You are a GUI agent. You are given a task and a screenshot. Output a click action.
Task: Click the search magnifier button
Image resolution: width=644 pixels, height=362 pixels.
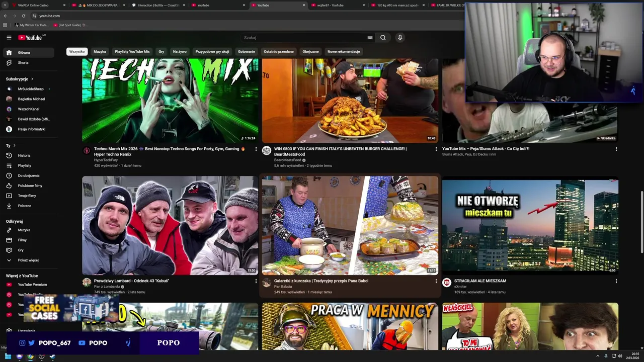(383, 38)
